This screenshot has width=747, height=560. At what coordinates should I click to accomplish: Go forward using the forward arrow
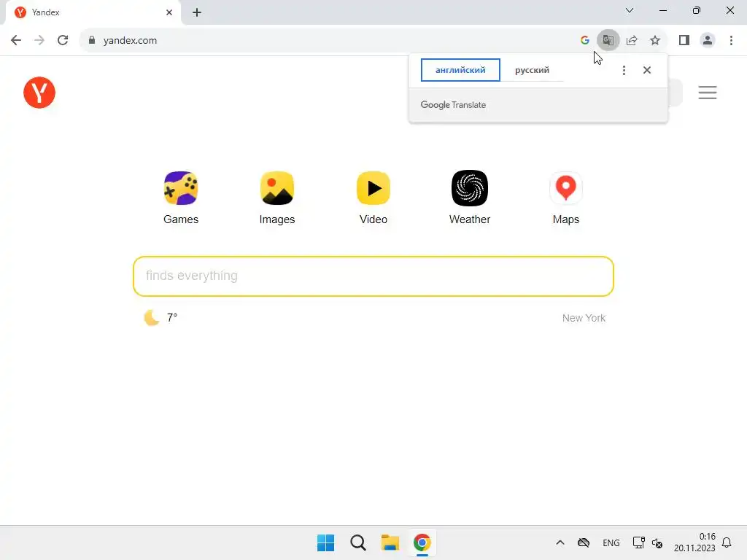[39, 40]
